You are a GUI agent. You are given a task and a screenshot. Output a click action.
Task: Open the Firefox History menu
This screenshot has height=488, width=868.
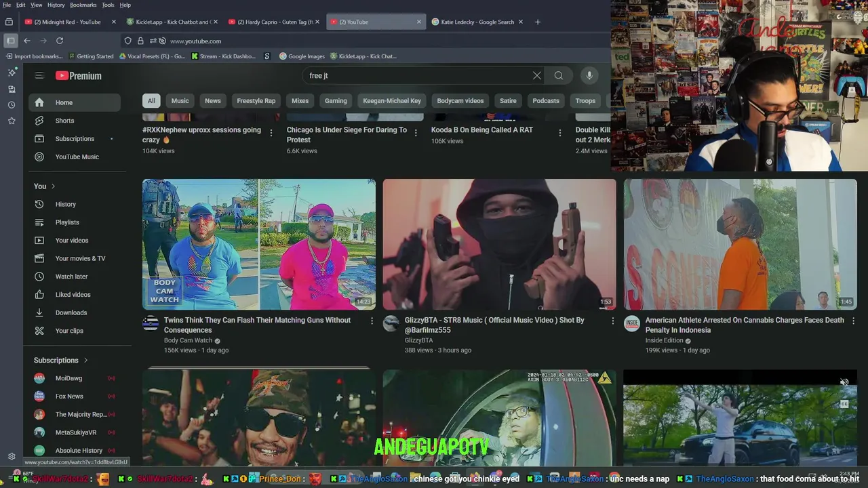(56, 5)
